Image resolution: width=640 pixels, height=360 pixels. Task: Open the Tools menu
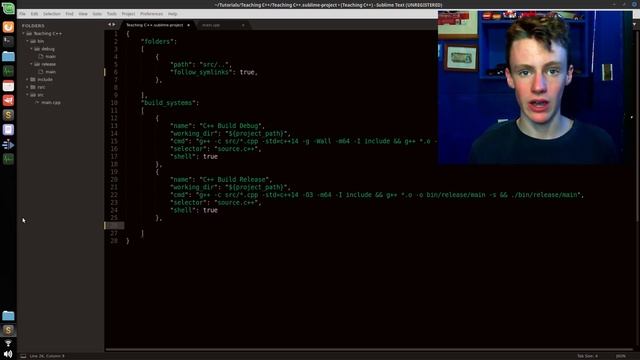tap(112, 14)
